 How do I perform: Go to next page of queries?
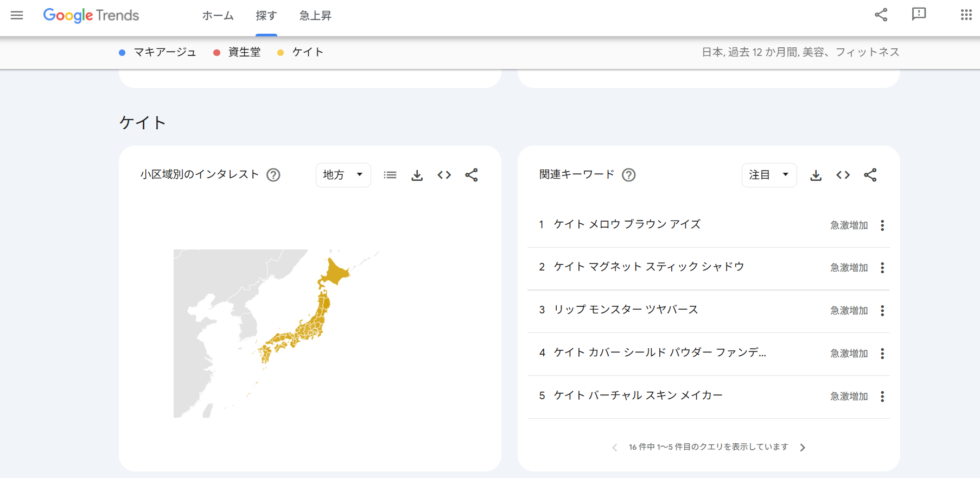pyautogui.click(x=803, y=447)
